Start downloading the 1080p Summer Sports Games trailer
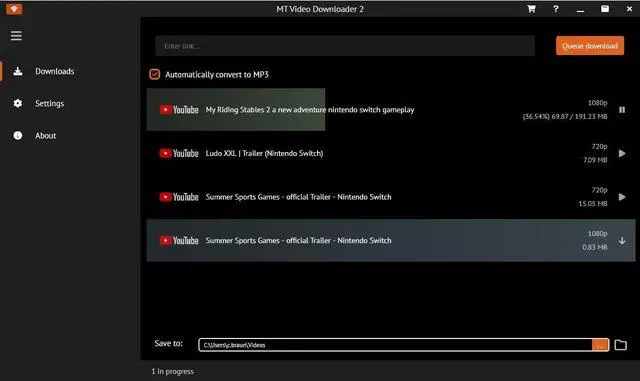 pos(622,241)
